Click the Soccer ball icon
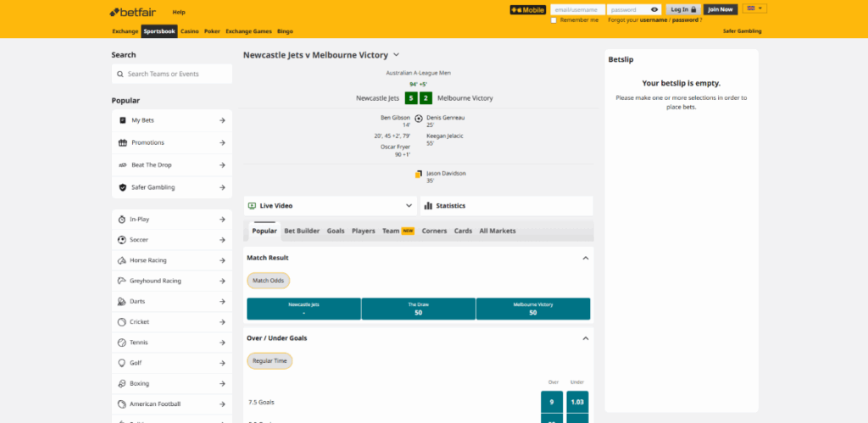The image size is (868, 423). click(122, 240)
